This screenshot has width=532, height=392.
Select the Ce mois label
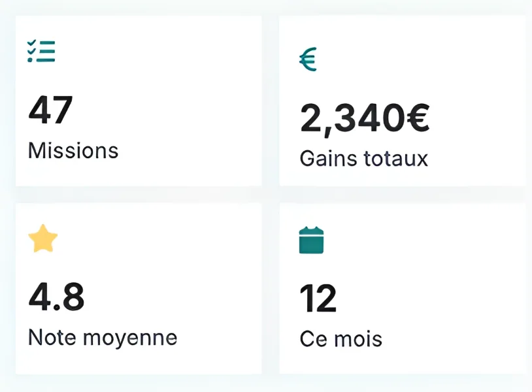341,339
